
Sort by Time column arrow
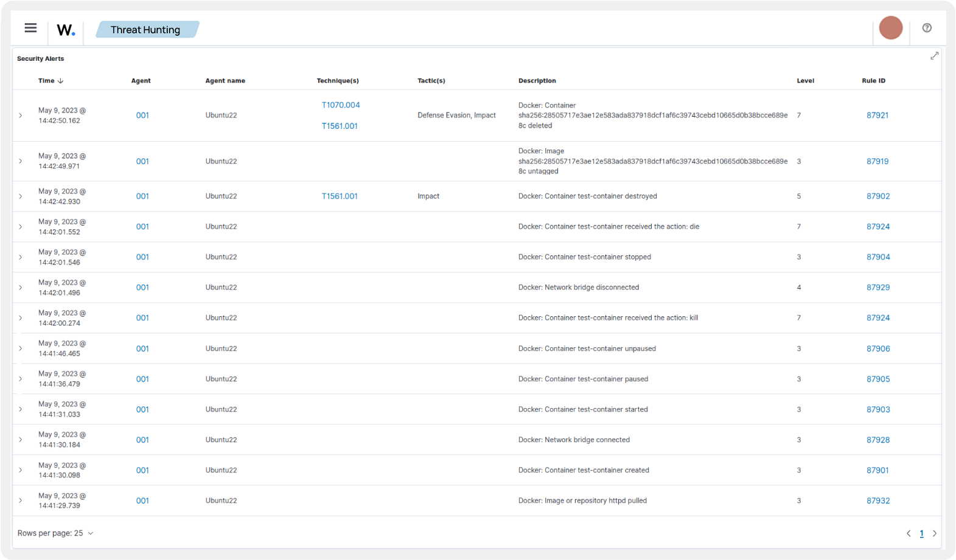pyautogui.click(x=60, y=81)
